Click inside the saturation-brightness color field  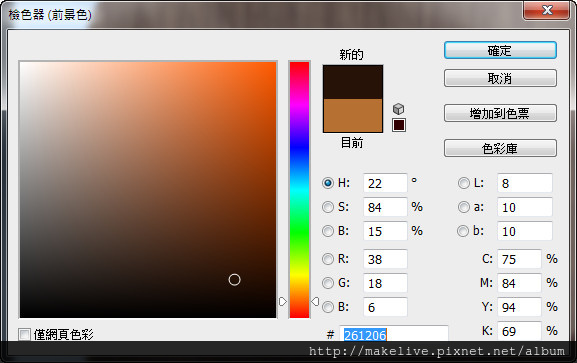pyautogui.click(x=148, y=190)
